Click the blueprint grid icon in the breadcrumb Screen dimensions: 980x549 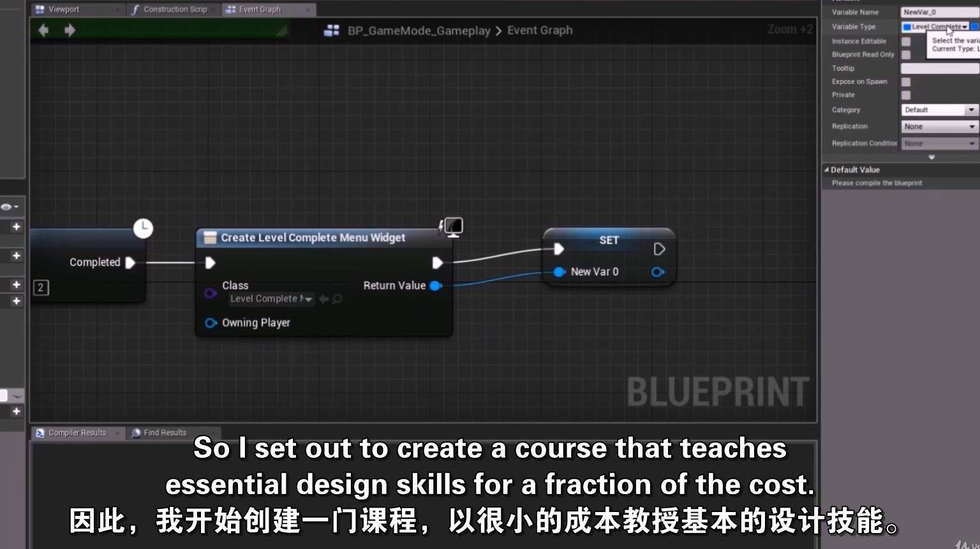[332, 31]
